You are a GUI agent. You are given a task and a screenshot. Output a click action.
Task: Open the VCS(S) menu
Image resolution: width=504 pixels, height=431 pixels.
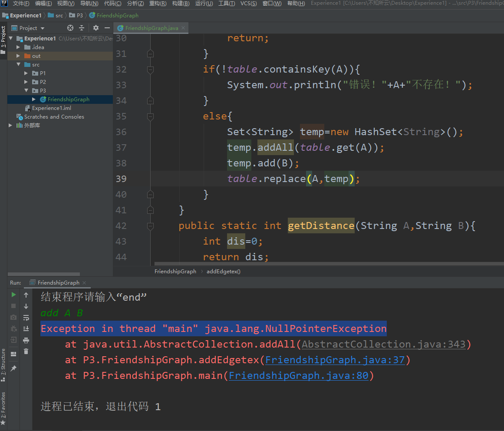click(248, 3)
